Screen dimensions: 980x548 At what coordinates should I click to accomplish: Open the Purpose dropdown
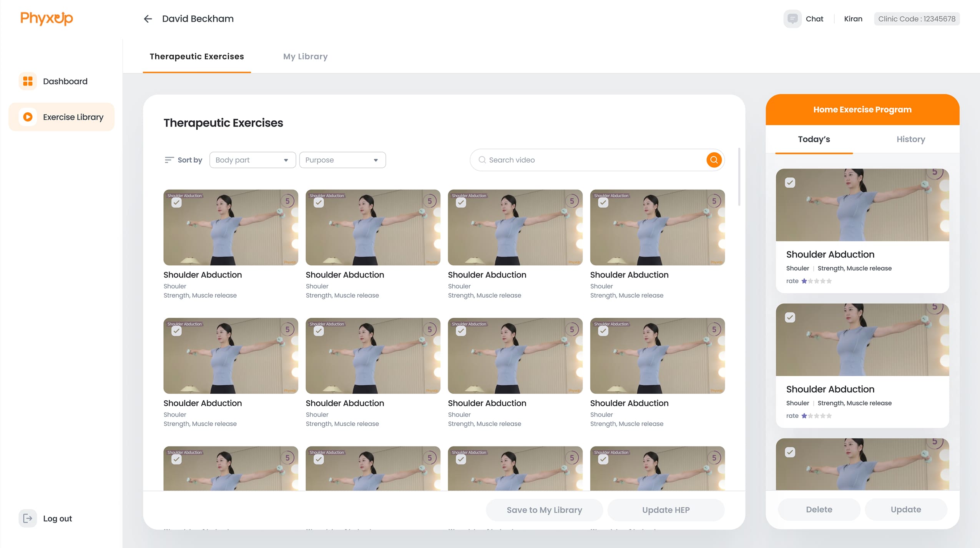click(x=342, y=160)
